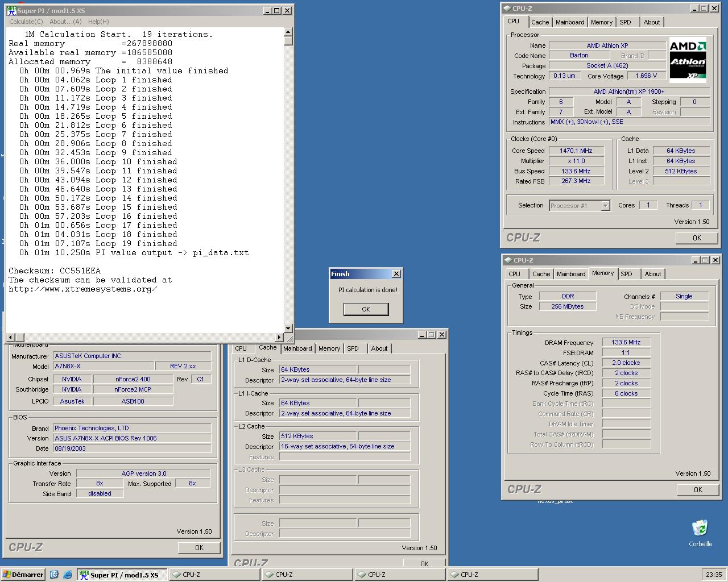Viewport: 728px width, 582px height.
Task: Click the CPU-Z icon in Memory window title
Action: pyautogui.click(x=508, y=260)
